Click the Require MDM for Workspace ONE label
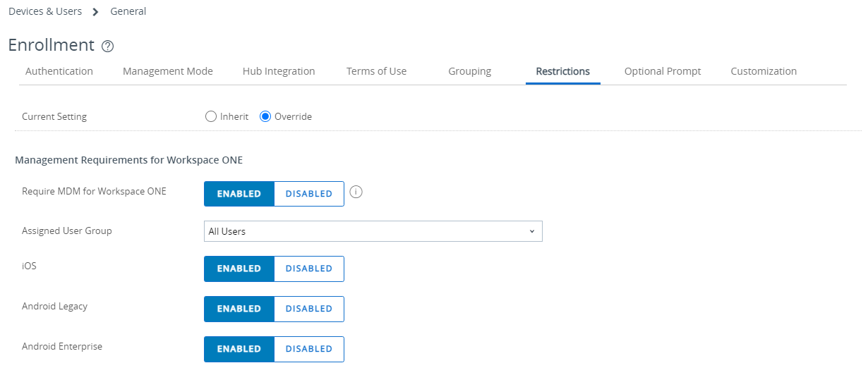 click(94, 191)
